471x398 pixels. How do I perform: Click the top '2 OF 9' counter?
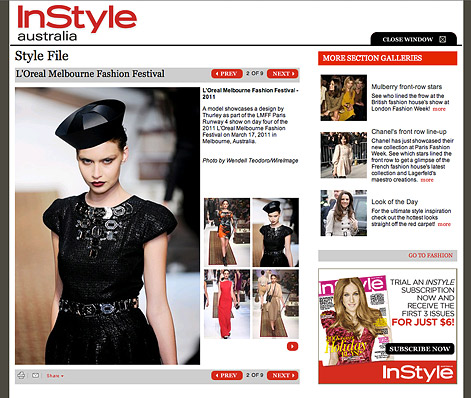tap(255, 73)
